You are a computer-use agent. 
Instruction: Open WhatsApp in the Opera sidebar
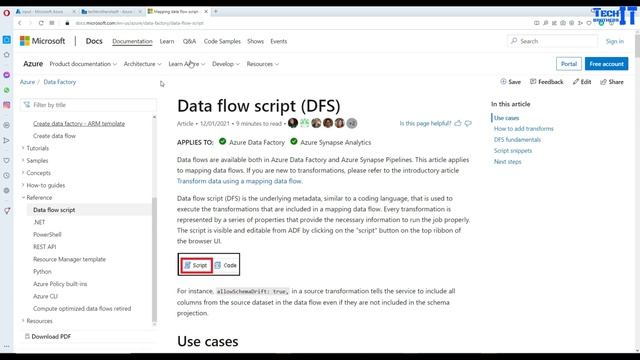[7, 90]
